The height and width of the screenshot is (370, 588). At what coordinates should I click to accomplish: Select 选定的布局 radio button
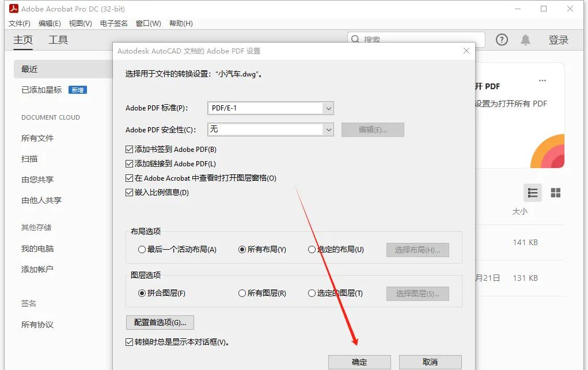point(312,249)
